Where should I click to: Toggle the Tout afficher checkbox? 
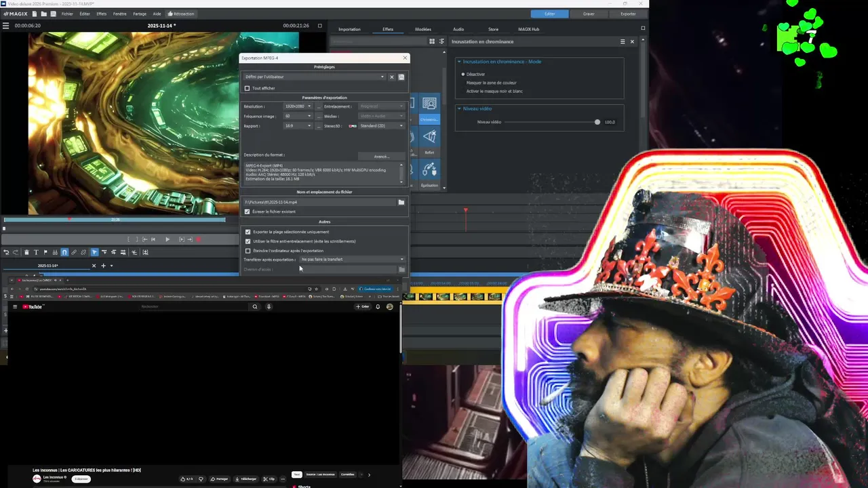247,88
